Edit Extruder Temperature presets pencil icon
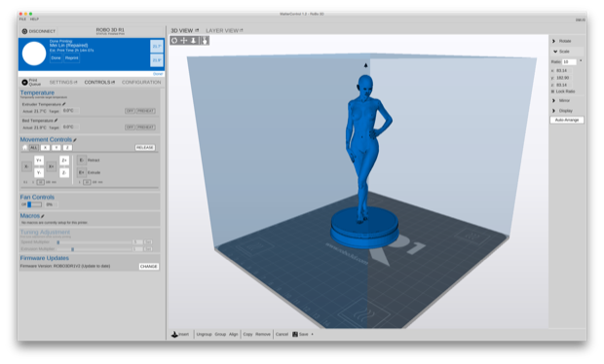Image resolution: width=604 pixels, height=364 pixels. click(x=64, y=104)
